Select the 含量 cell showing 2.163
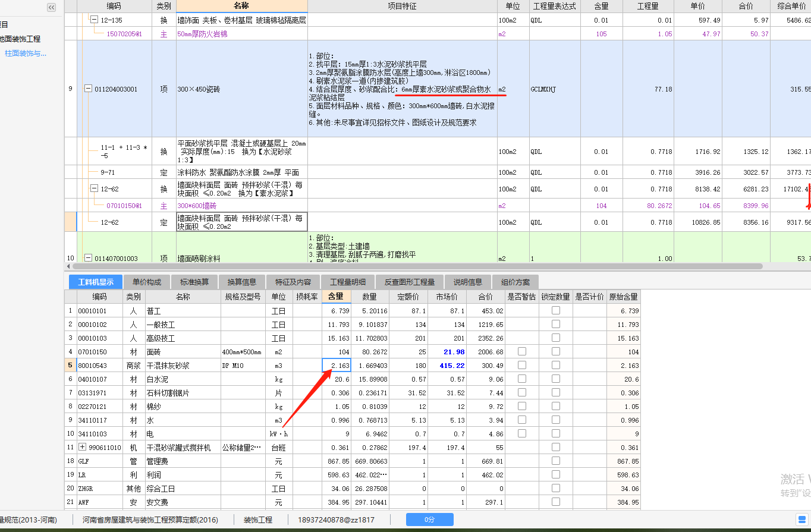This screenshot has height=532, width=811. point(337,365)
